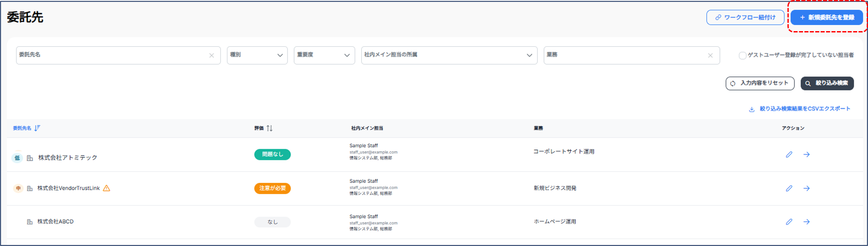868x246 pixels.
Task: Enable ゲストユーザー登録が完了していない担当者 checkbox
Action: [x=742, y=55]
